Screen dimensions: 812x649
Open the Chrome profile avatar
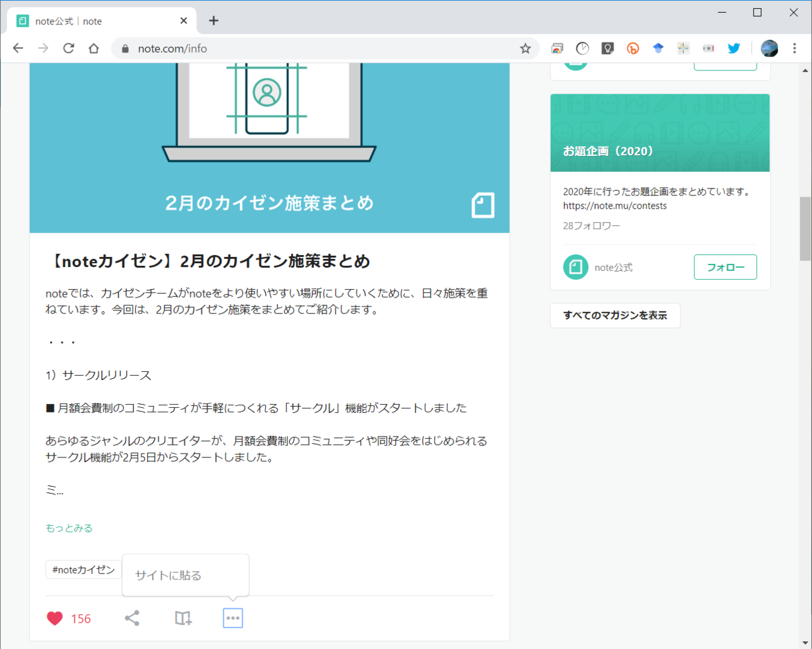[x=769, y=48]
